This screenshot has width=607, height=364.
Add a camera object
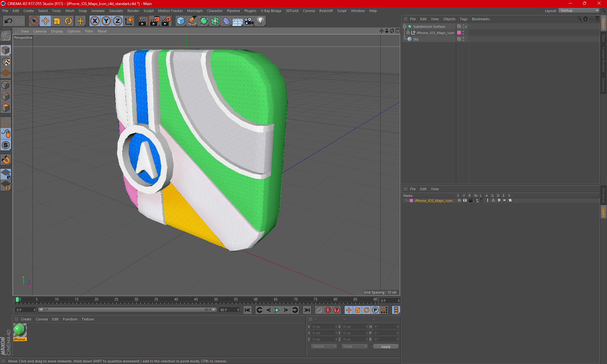click(x=249, y=21)
